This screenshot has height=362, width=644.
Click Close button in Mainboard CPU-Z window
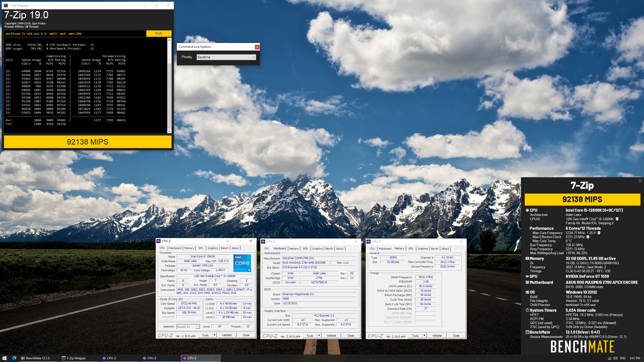tap(351, 336)
